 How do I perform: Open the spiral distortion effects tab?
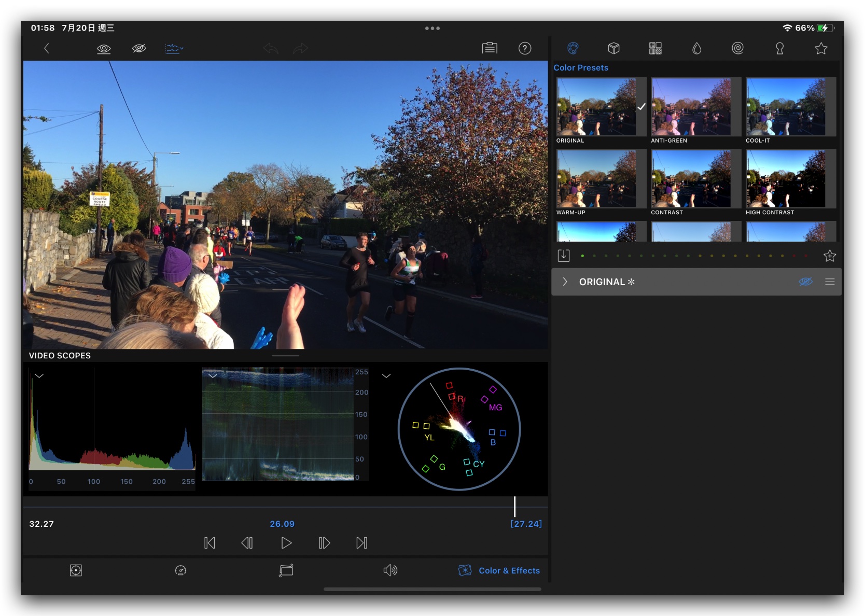coord(737,48)
